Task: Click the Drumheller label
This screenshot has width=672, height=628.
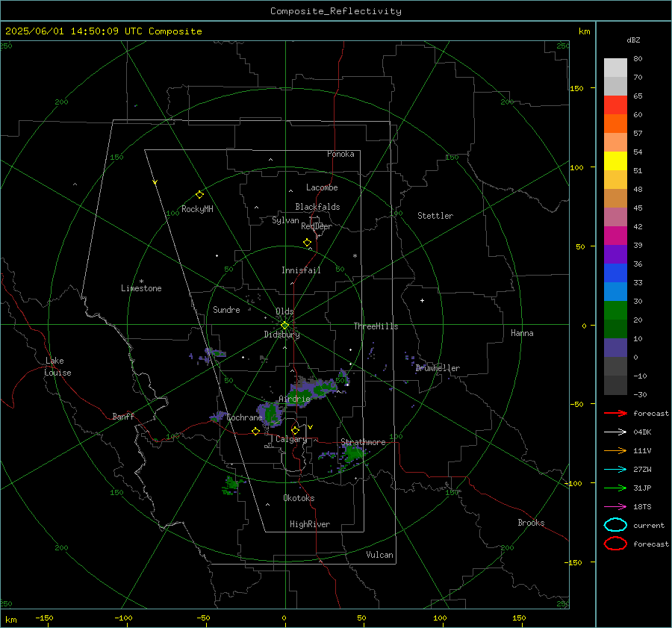Action: point(438,368)
